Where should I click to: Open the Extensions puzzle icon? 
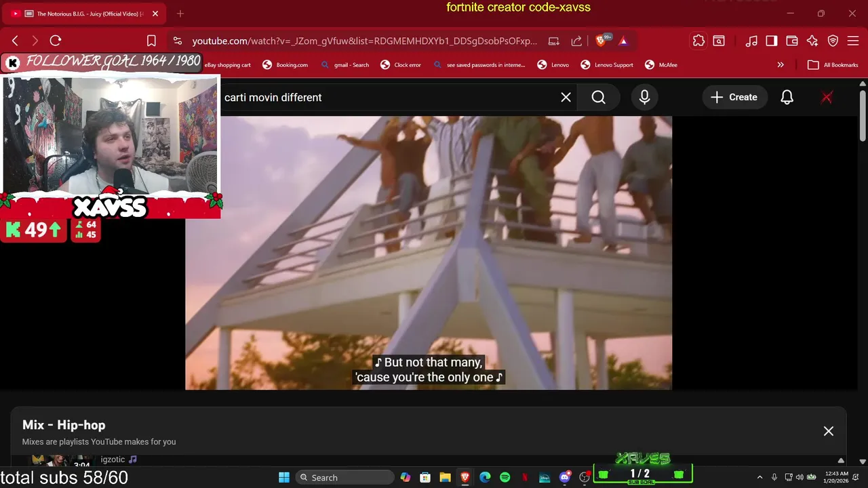(698, 41)
